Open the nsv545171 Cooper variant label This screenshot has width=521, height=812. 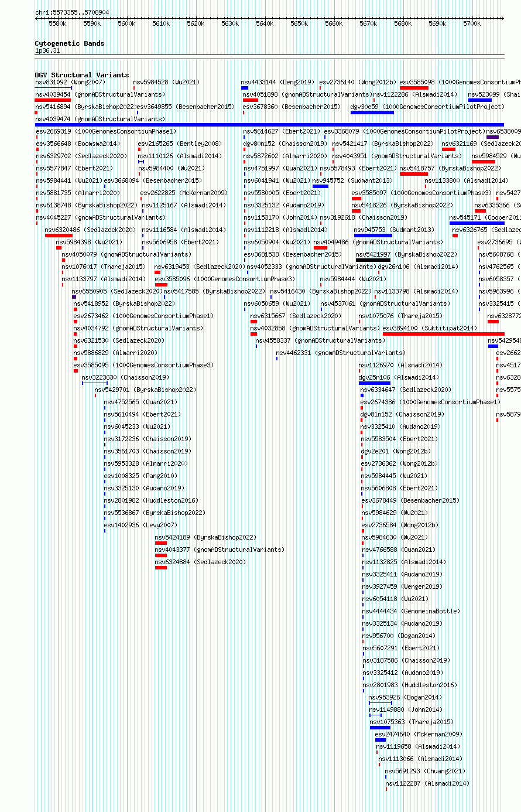click(x=485, y=218)
